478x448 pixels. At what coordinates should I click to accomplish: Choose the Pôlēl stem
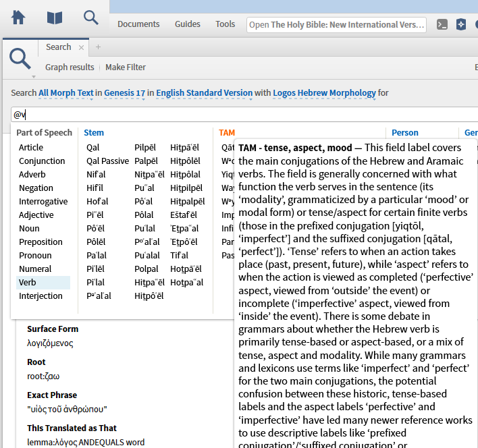(x=96, y=242)
